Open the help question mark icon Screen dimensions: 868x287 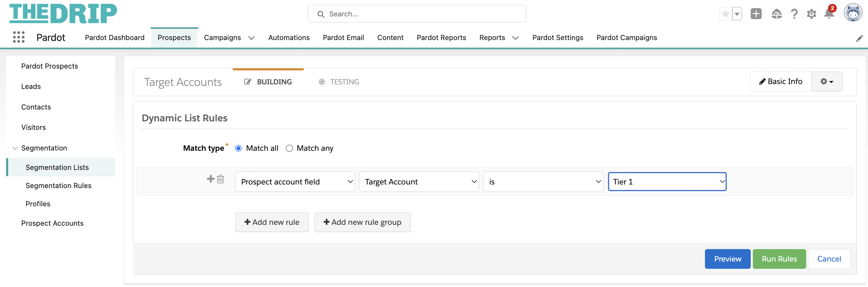(x=794, y=14)
